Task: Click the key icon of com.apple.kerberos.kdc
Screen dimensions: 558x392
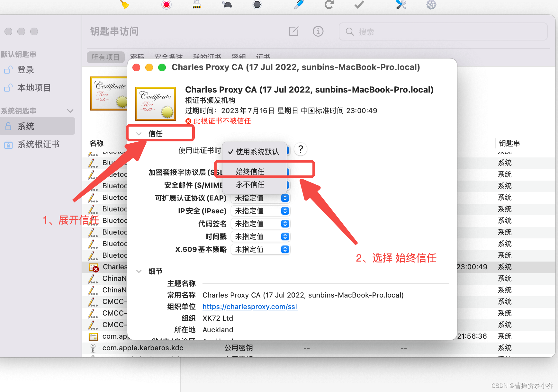Action: 93,348
